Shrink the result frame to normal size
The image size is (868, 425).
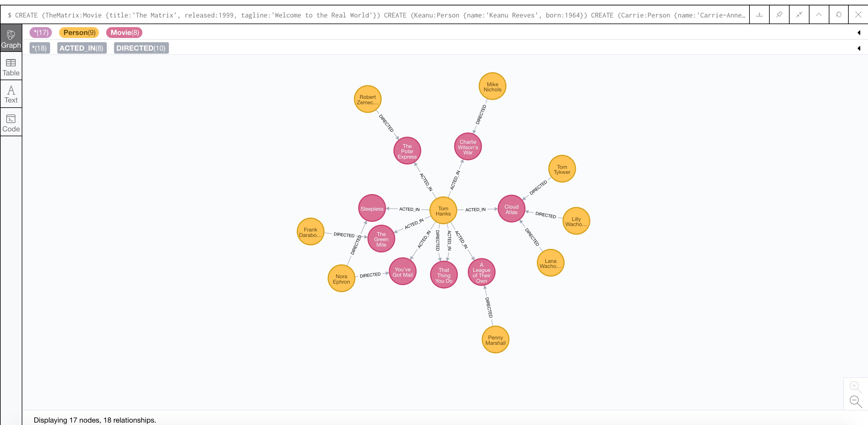[x=799, y=14]
